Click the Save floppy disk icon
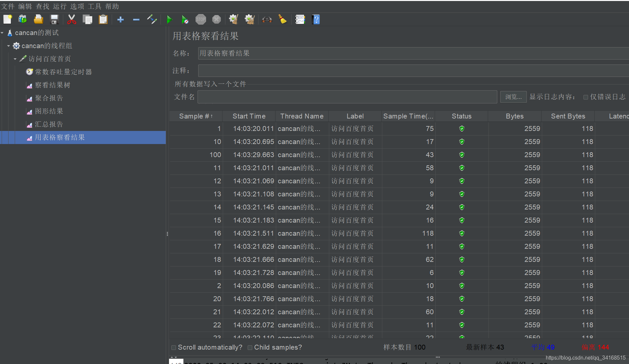This screenshot has height=364, width=629. tap(54, 20)
